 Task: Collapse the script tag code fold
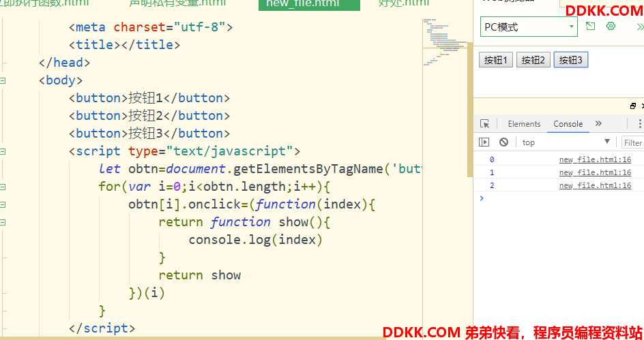3,151
